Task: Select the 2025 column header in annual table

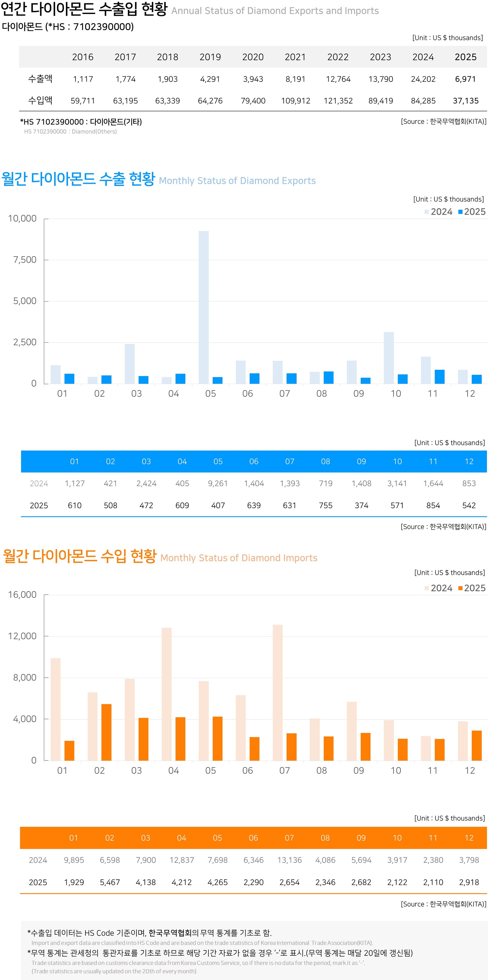Action: click(466, 57)
